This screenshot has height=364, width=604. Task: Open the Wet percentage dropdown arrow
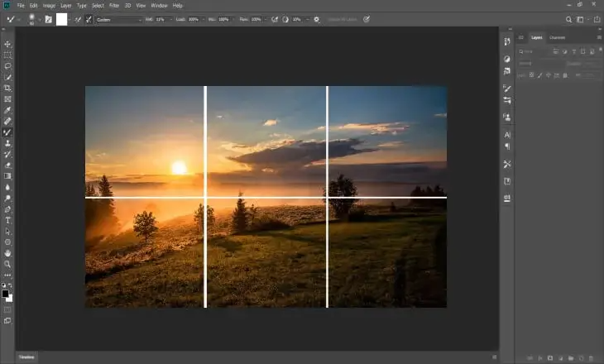[171, 19]
